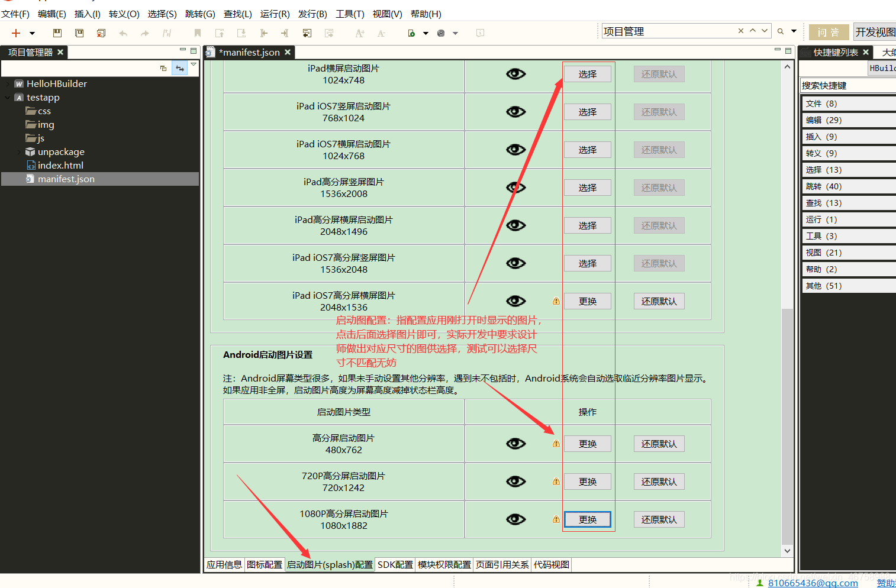The image size is (896, 588).
Task: Click the Undo icon
Action: 123,33
